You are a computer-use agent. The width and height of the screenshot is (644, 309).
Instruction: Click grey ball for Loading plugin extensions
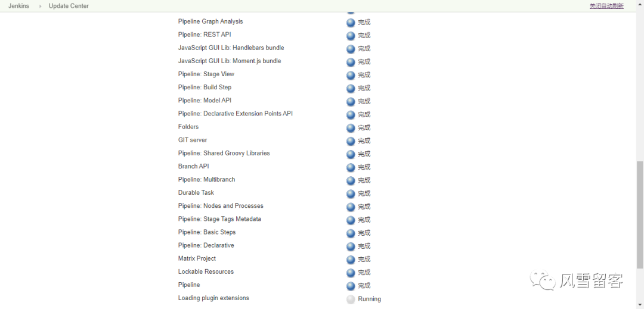click(x=351, y=299)
